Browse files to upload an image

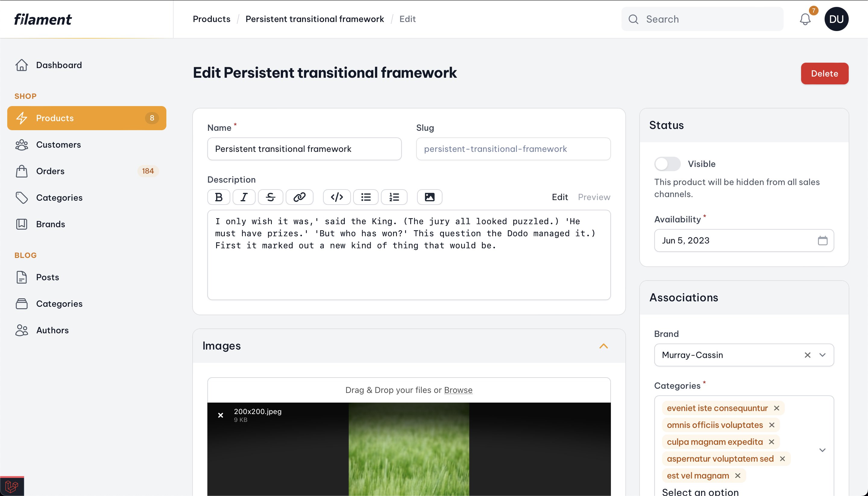[x=458, y=390]
